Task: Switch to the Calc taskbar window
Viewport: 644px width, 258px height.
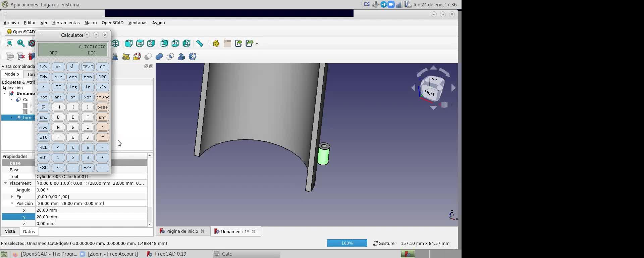Action: [247, 254]
